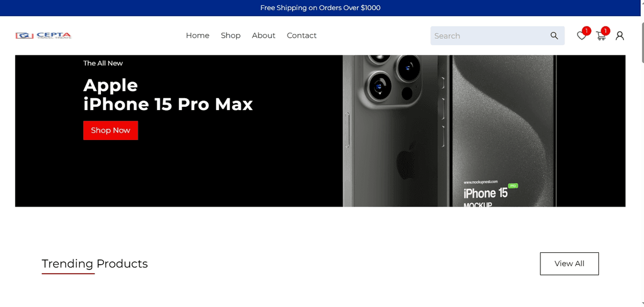Click the Apple iPhone 15 Pro Max headline
Image resolution: width=644 pixels, height=307 pixels.
[168, 94]
